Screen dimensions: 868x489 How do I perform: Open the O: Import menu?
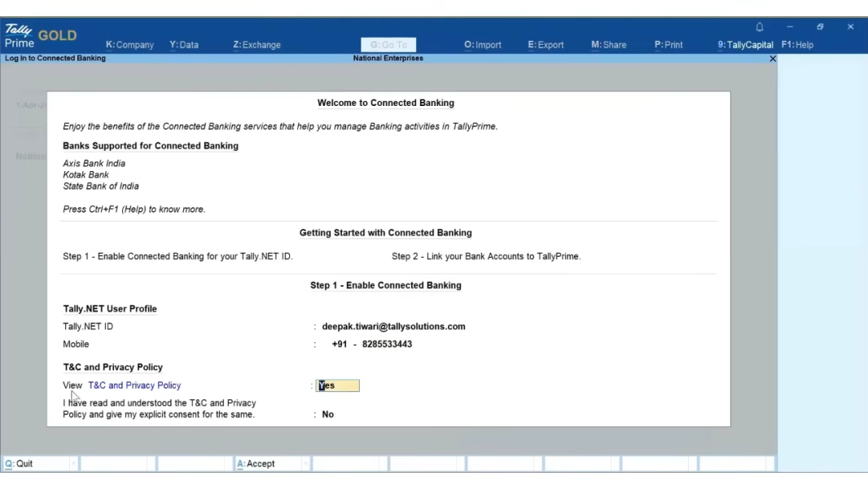click(483, 45)
